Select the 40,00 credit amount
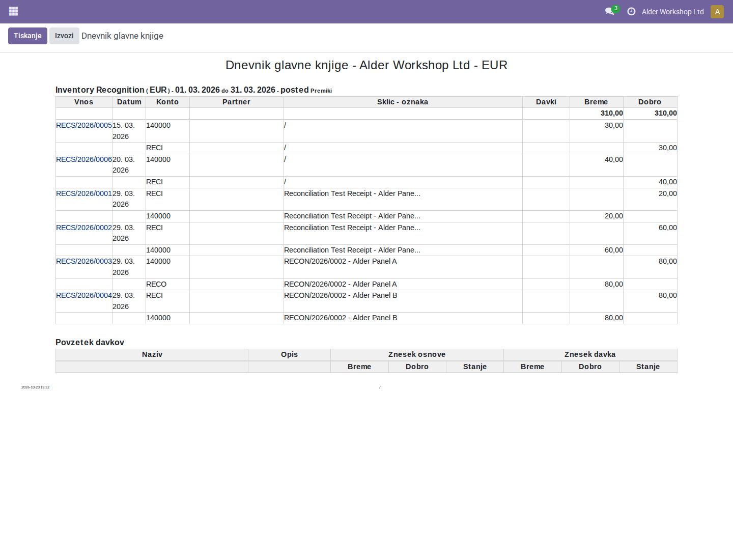Viewport: 733px width, 560px height. click(x=668, y=182)
